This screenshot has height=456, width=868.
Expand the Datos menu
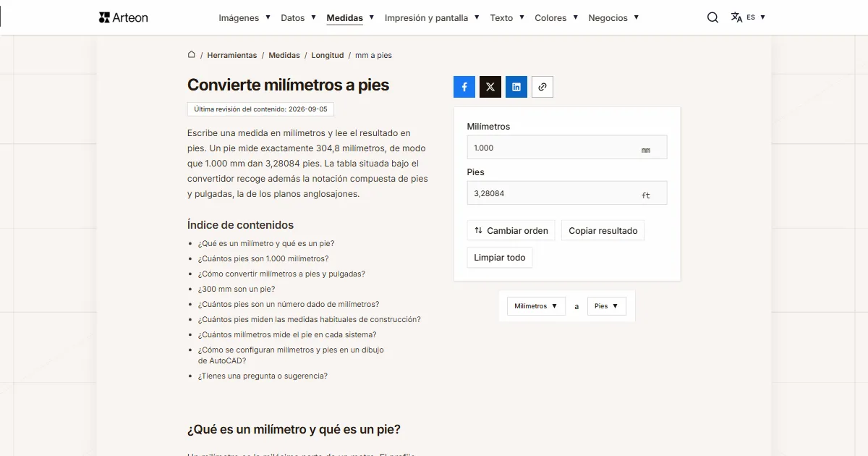[x=298, y=17]
